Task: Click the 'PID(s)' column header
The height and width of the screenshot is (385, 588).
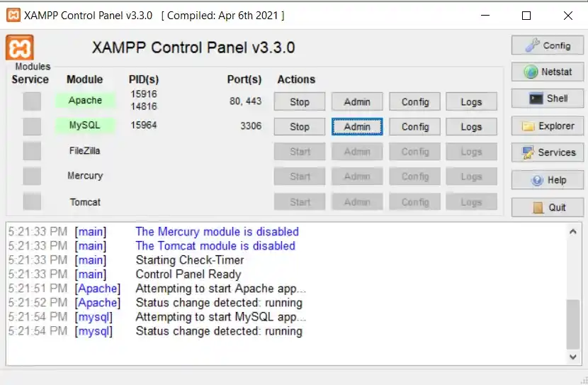Action: (x=144, y=79)
